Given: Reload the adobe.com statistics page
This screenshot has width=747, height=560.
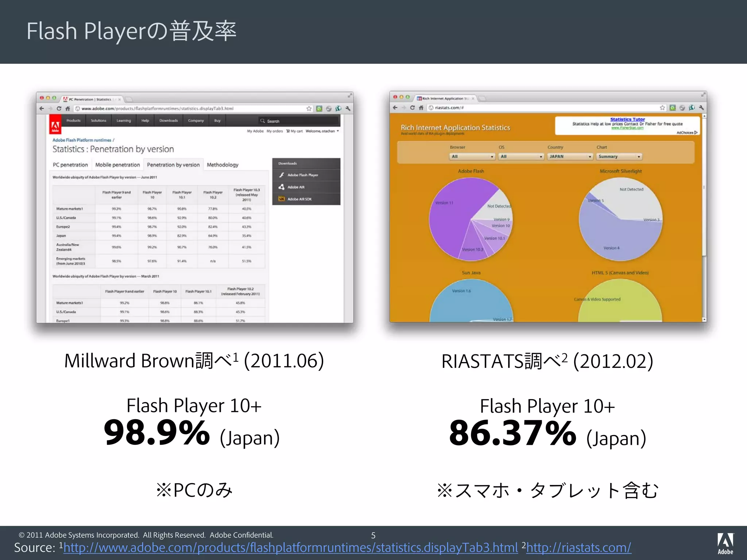Looking at the screenshot, I should coord(59,109).
